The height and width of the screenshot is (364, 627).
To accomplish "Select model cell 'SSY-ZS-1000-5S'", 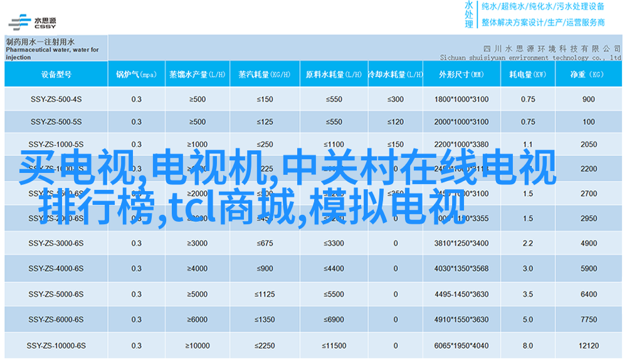I will pos(56,144).
